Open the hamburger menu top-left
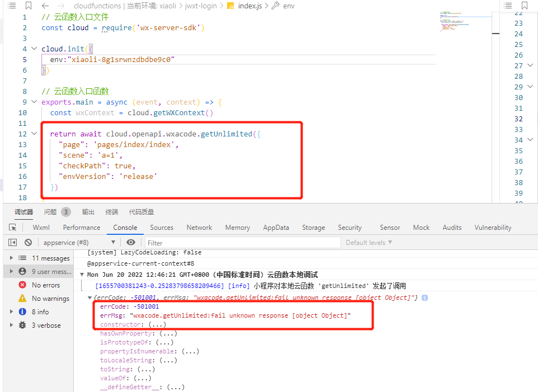538x392 pixels. [x=11, y=5]
